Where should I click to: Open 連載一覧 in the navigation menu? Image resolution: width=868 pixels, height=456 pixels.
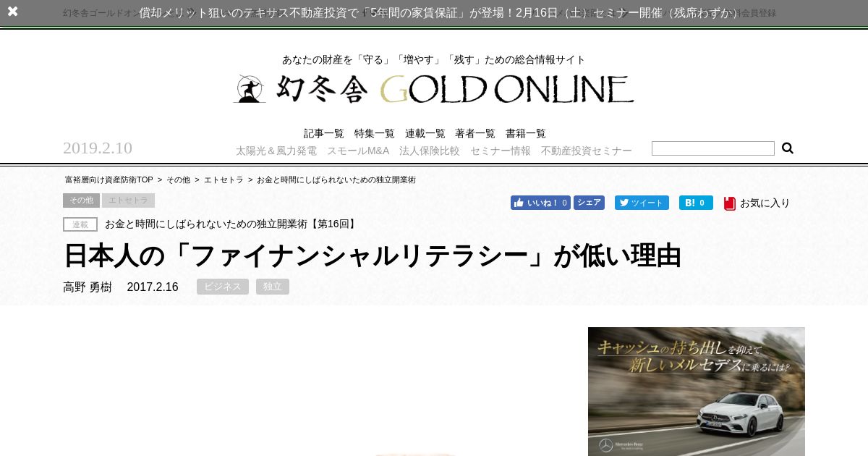click(x=425, y=134)
